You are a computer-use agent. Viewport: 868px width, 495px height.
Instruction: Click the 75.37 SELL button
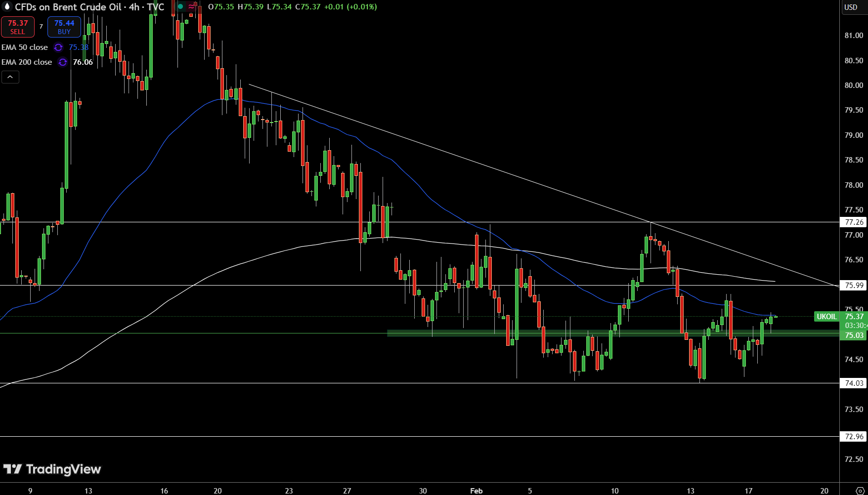[x=18, y=27]
